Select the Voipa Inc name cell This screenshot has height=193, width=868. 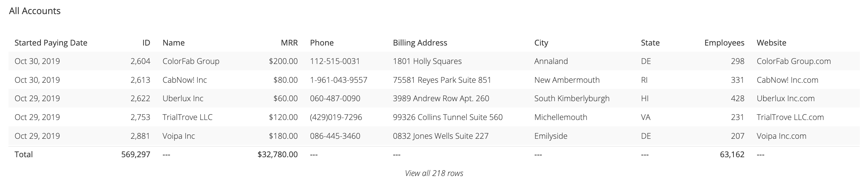(179, 136)
